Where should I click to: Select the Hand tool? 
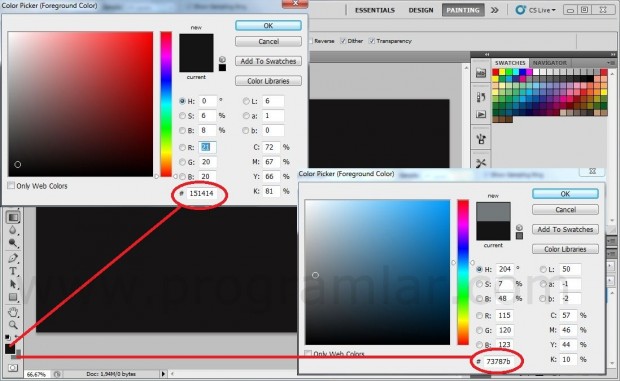pyautogui.click(x=13, y=312)
